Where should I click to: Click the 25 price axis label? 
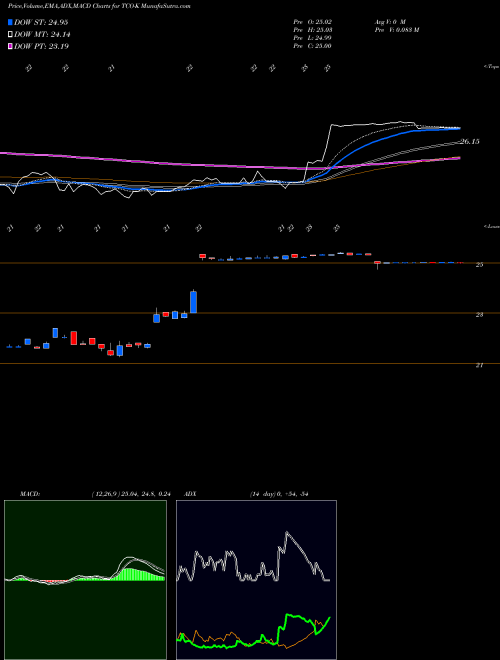[x=479, y=265]
